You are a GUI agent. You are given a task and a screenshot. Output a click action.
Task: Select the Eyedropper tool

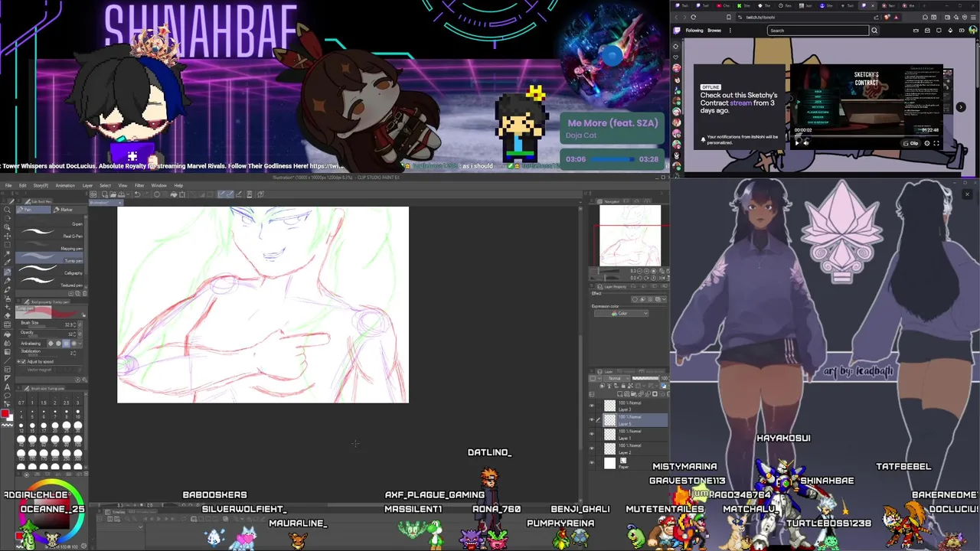7,262
